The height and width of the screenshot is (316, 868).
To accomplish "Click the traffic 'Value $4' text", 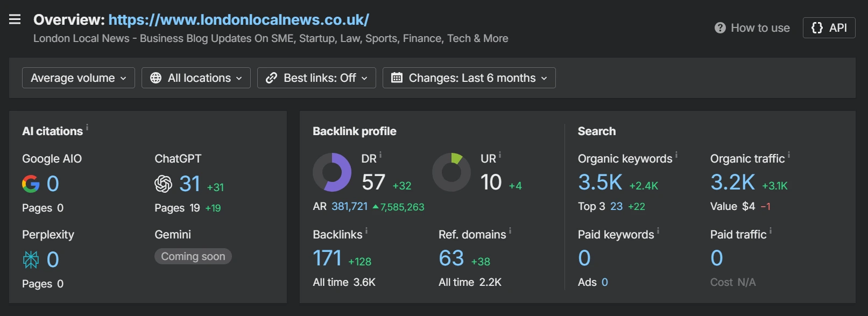I will tap(733, 206).
